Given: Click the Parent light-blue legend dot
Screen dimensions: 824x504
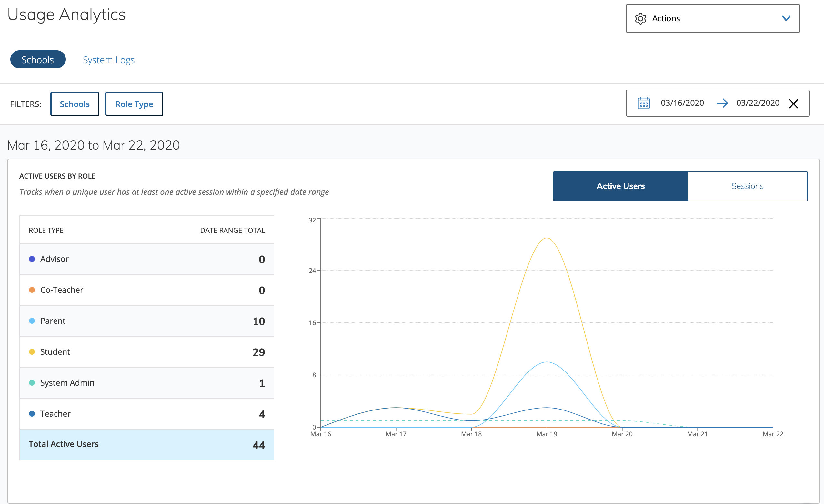Looking at the screenshot, I should coord(32,321).
